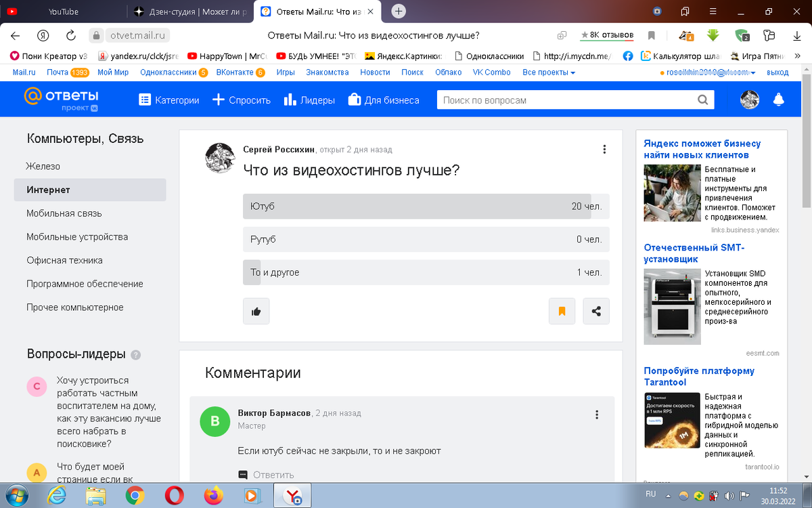
Task: Expand the Все проекты dropdown
Action: [x=549, y=72]
